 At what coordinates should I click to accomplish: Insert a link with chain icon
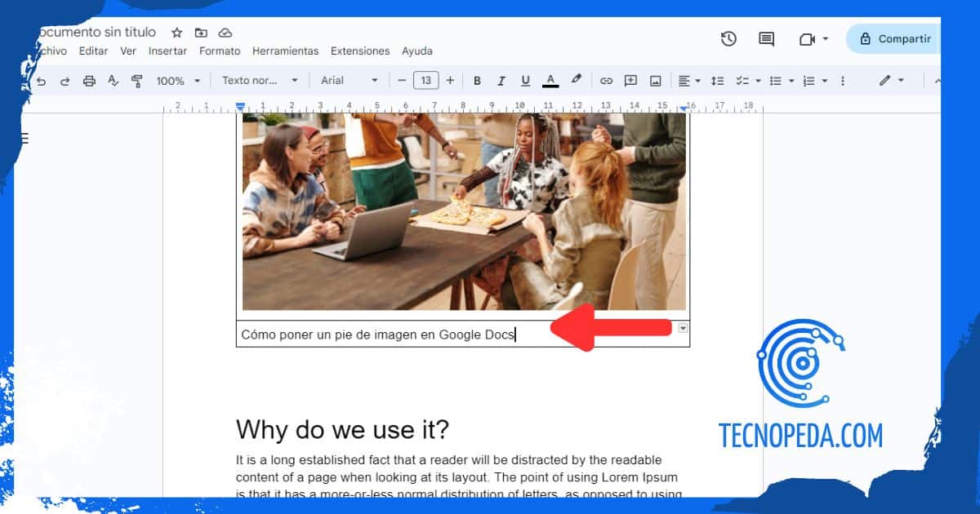(606, 81)
